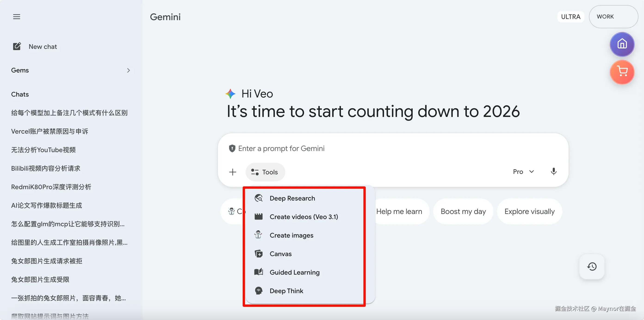Click the Enter a prompt input field

pos(375,148)
